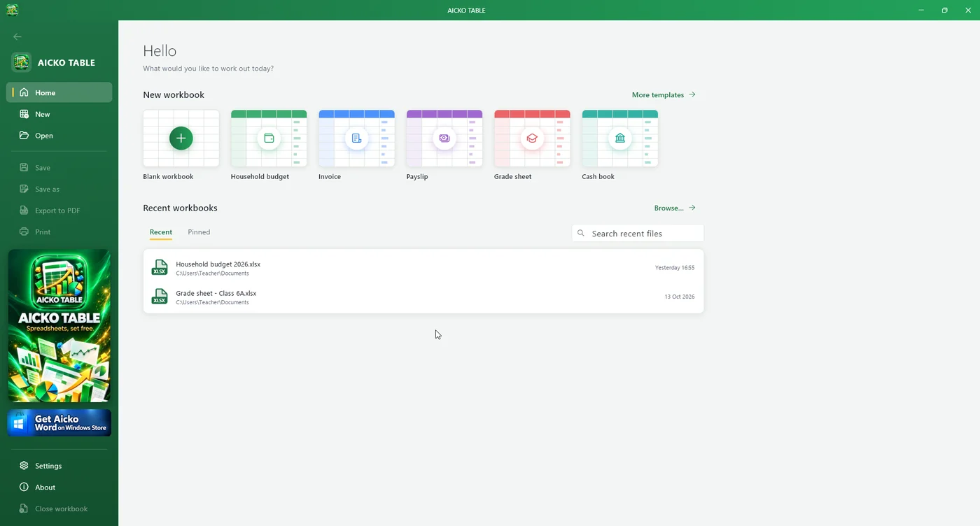980x526 pixels.
Task: Click the Blank workbook label
Action: [168, 177]
